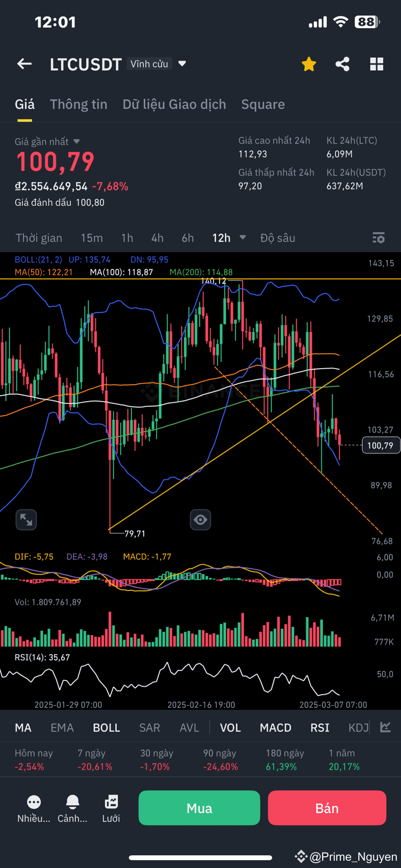Tap the red Bán button
This screenshot has width=401, height=868.
[327, 808]
